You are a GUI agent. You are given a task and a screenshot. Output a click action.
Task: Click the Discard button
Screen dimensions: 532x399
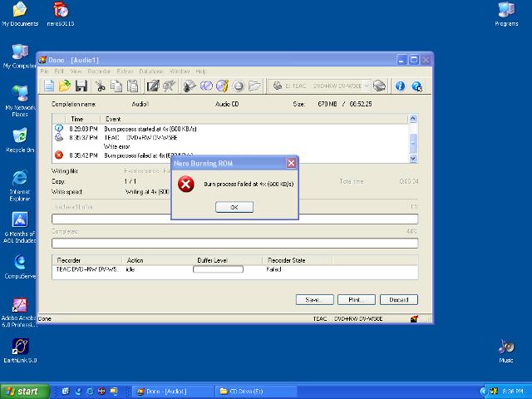pos(399,299)
